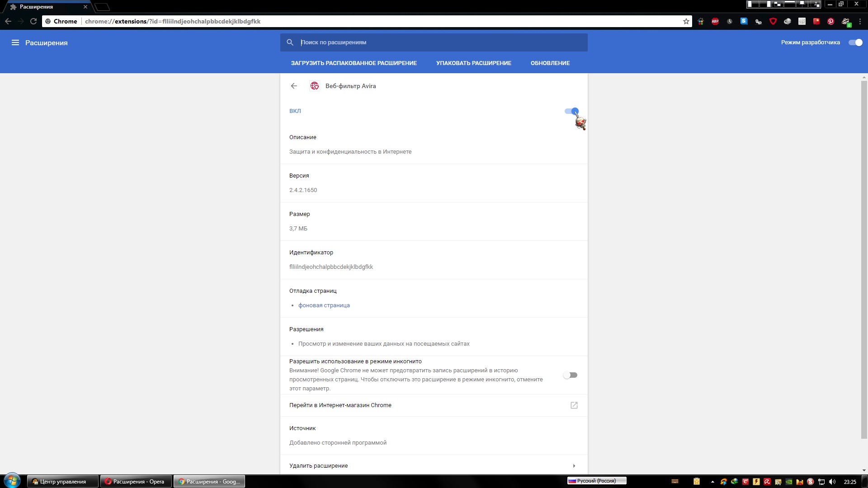Switch to Расширения - Opera taskbar window

[x=136, y=481]
